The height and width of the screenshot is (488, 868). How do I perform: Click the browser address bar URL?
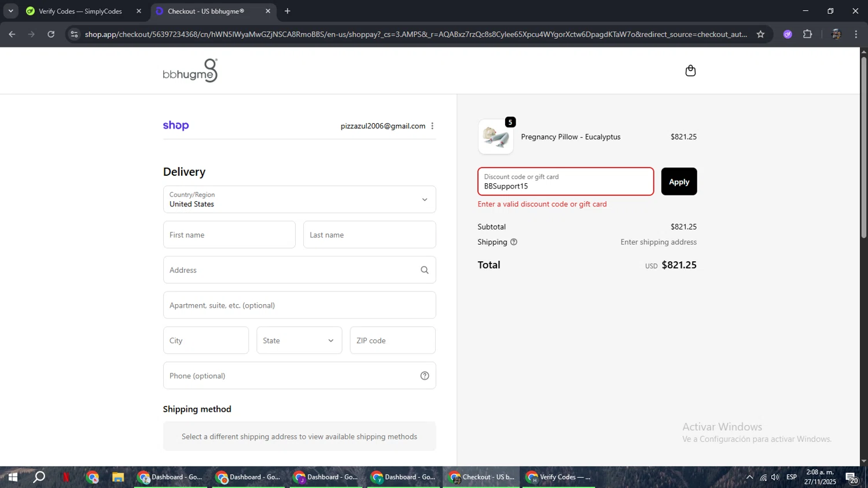[x=415, y=34]
